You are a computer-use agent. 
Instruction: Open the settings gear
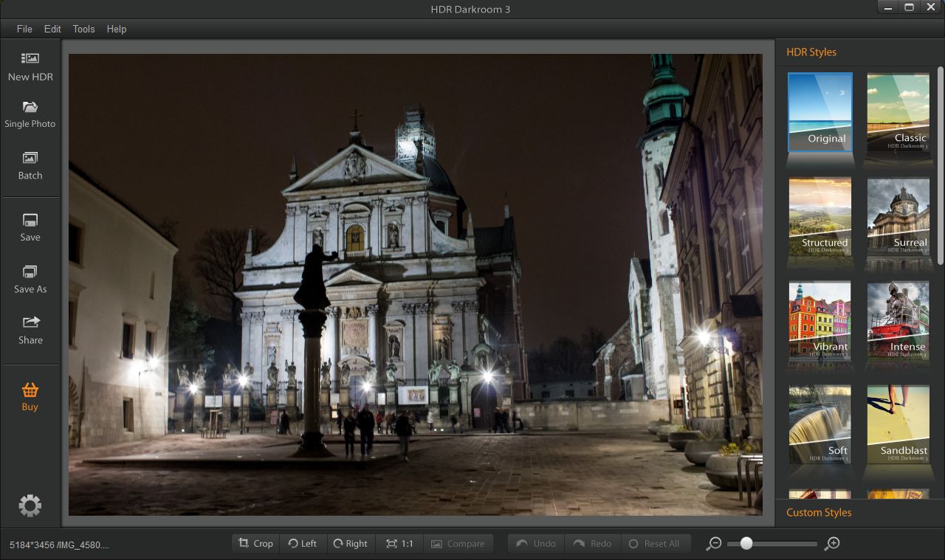point(30,505)
